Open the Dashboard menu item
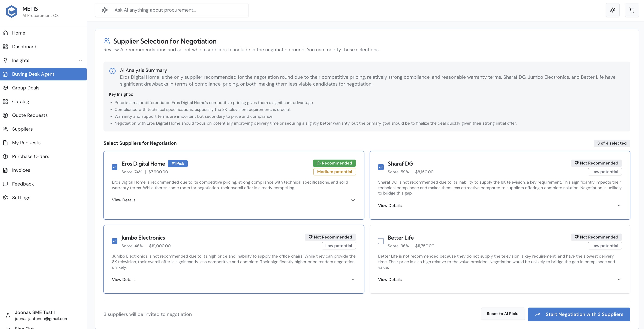The width and height of the screenshot is (644, 329). 43,47
